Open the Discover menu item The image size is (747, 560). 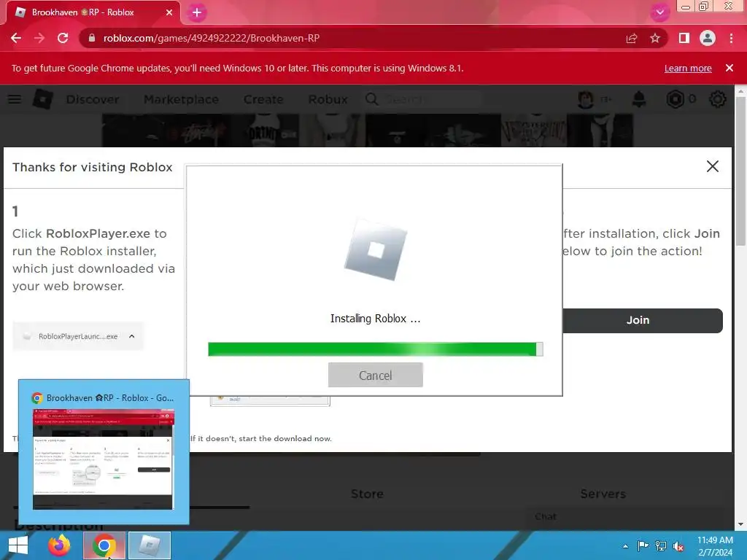pyautogui.click(x=93, y=99)
